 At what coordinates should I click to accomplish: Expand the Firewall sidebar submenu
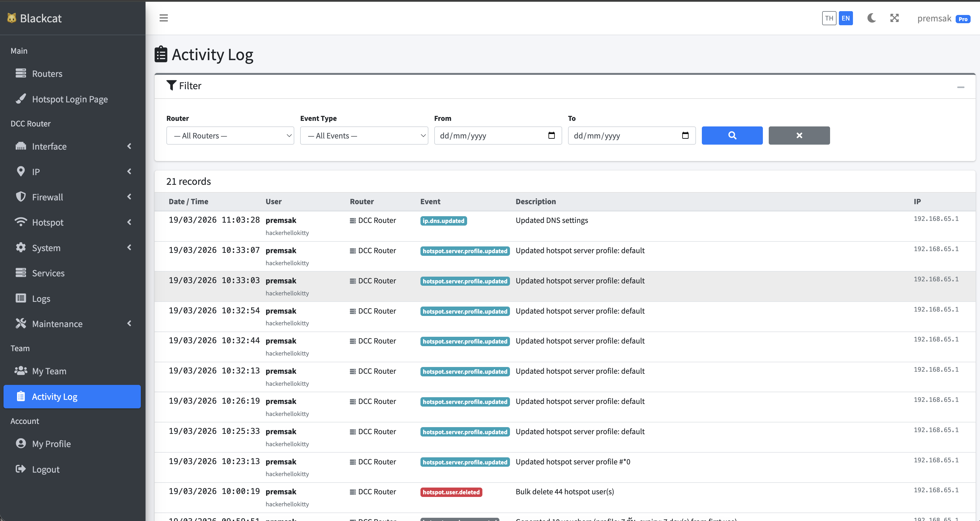click(72, 197)
